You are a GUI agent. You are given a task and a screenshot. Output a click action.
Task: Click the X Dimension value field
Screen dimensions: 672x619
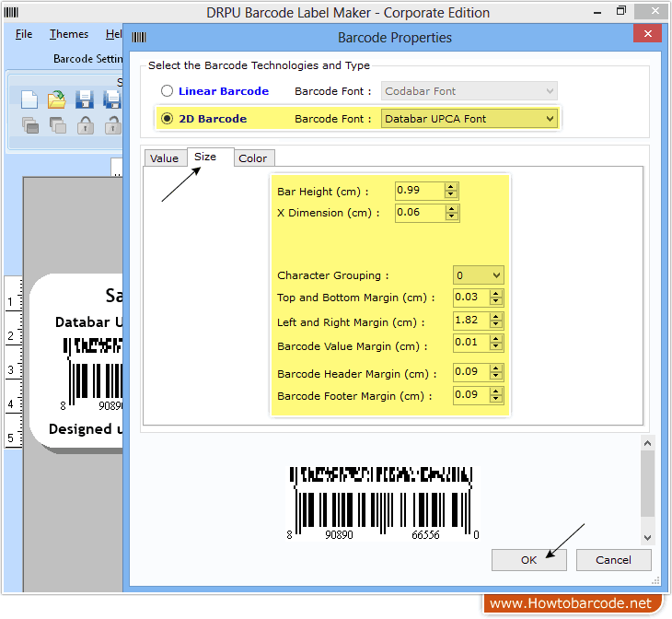pos(420,213)
